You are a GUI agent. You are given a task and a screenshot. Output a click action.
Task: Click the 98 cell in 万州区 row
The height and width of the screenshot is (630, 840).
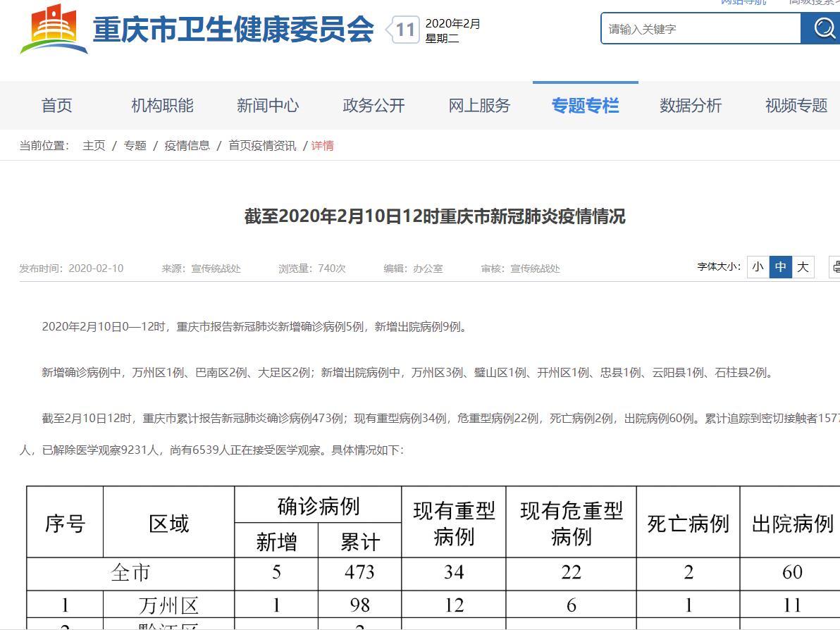tap(360, 605)
